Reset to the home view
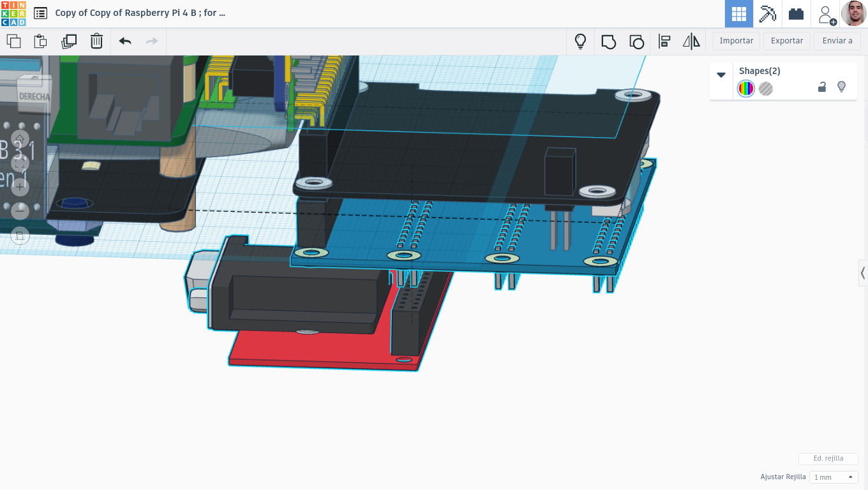868x490 pixels. click(x=20, y=139)
